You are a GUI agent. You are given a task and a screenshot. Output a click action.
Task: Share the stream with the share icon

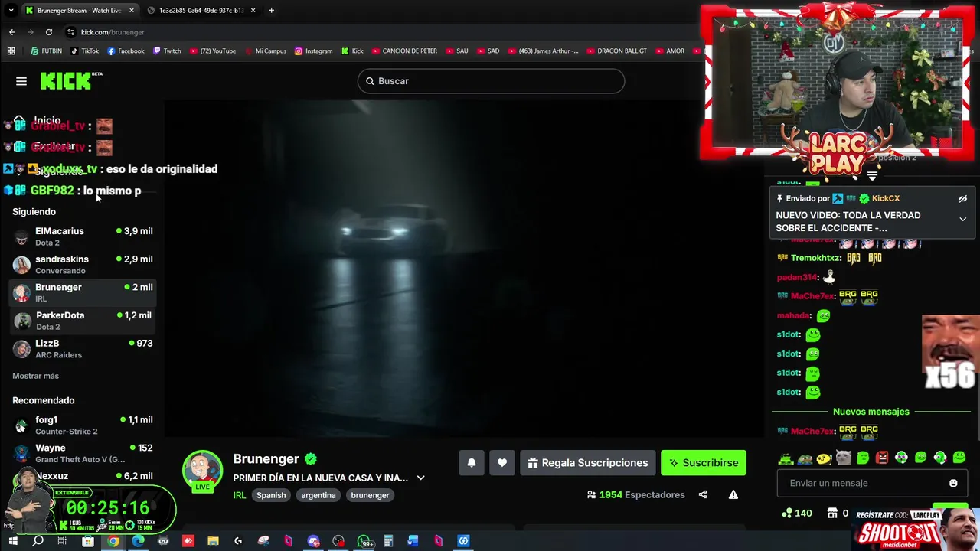(x=703, y=494)
